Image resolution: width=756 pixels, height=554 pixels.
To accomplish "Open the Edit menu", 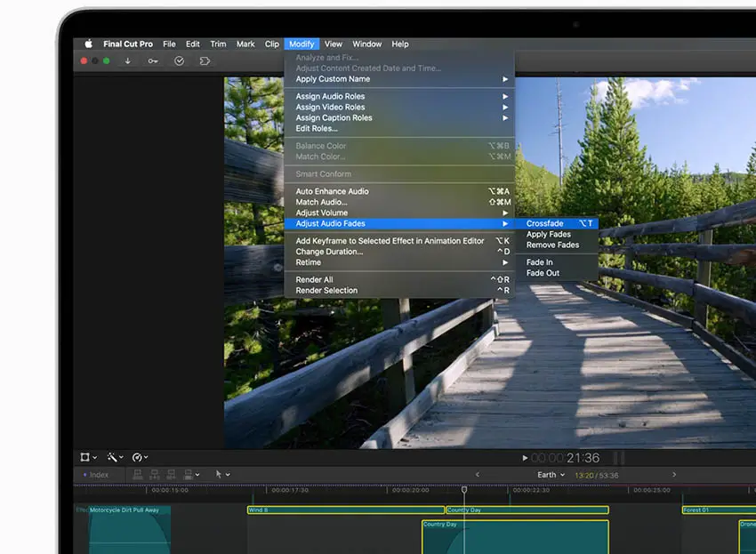I will click(x=193, y=44).
